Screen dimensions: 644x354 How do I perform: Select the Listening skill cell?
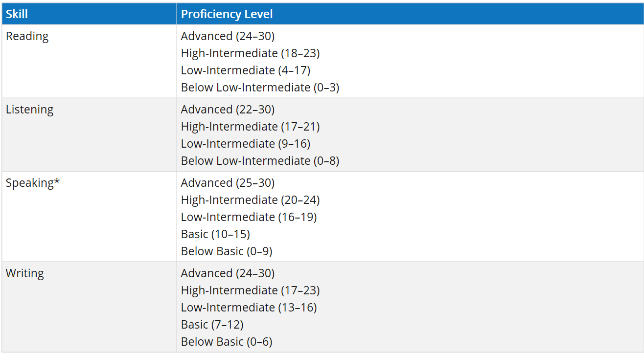89,134
